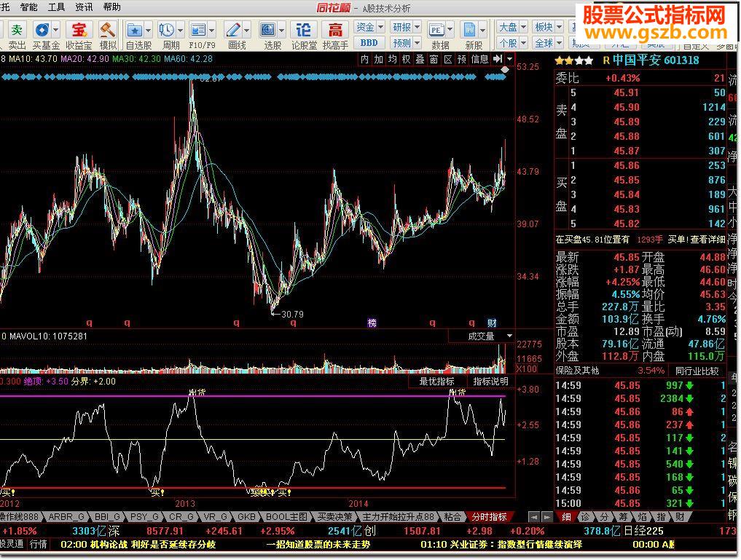
Task: Open chart toolbar overflow dropdown arrow
Action: click(x=509, y=59)
